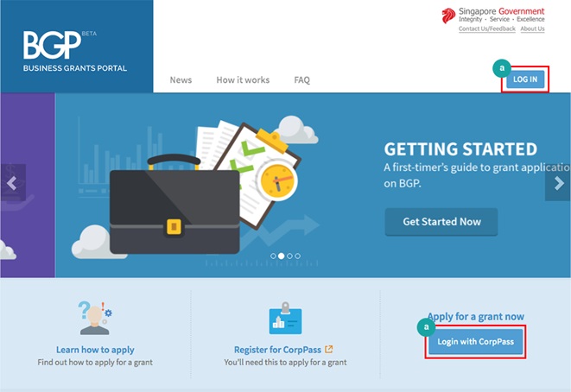Viewport: 571px width, 392px height.
Task: Show the previous carousel slide with left arrow
Action: [13, 183]
